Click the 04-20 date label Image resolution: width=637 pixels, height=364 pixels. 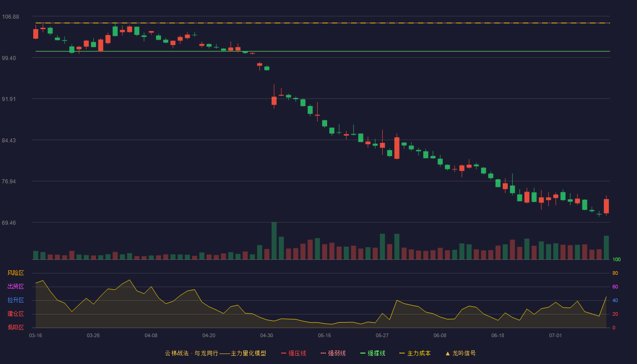click(x=209, y=335)
